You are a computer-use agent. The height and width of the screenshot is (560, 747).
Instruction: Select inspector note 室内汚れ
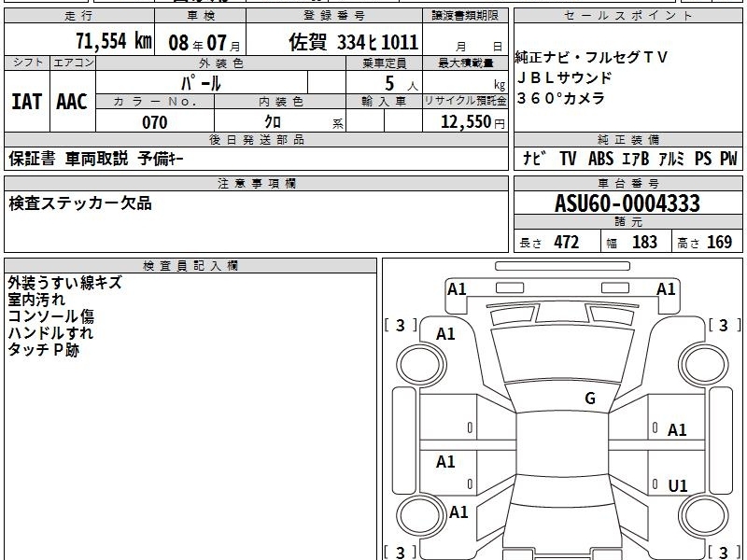pyautogui.click(x=36, y=300)
